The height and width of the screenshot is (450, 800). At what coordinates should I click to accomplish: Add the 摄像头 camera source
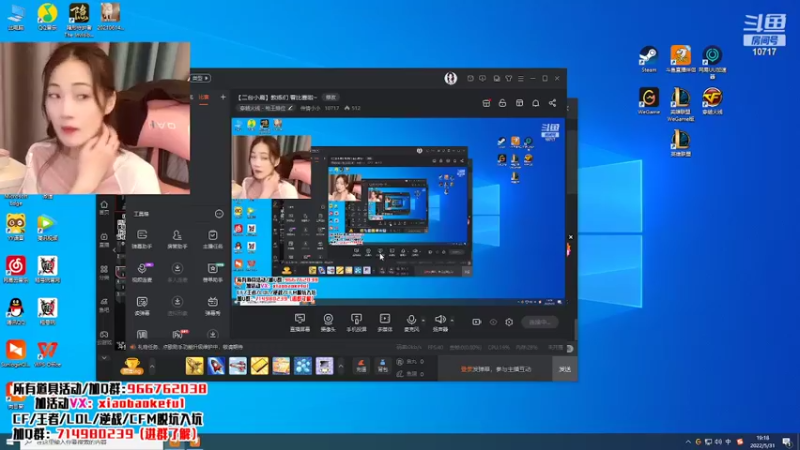328,322
